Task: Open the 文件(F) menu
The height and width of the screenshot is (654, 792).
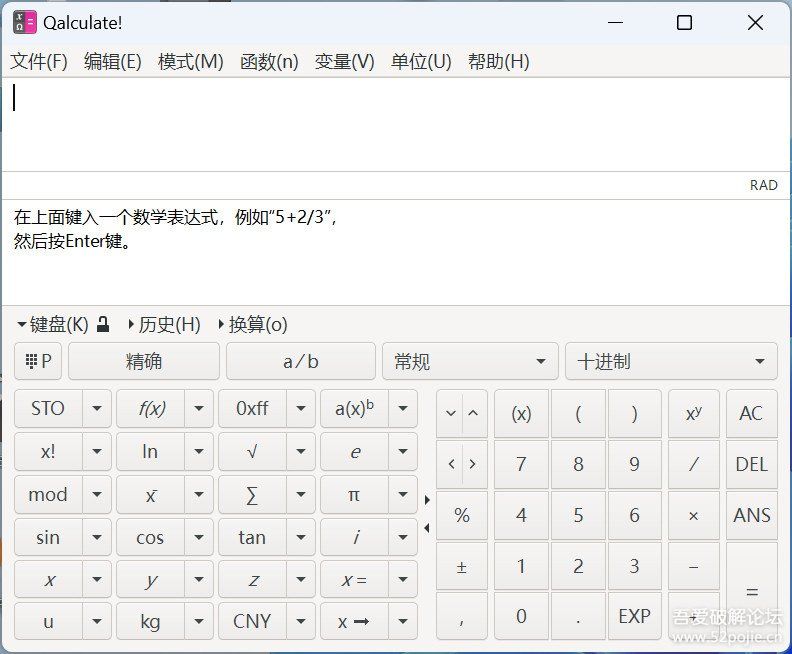Action: tap(39, 62)
